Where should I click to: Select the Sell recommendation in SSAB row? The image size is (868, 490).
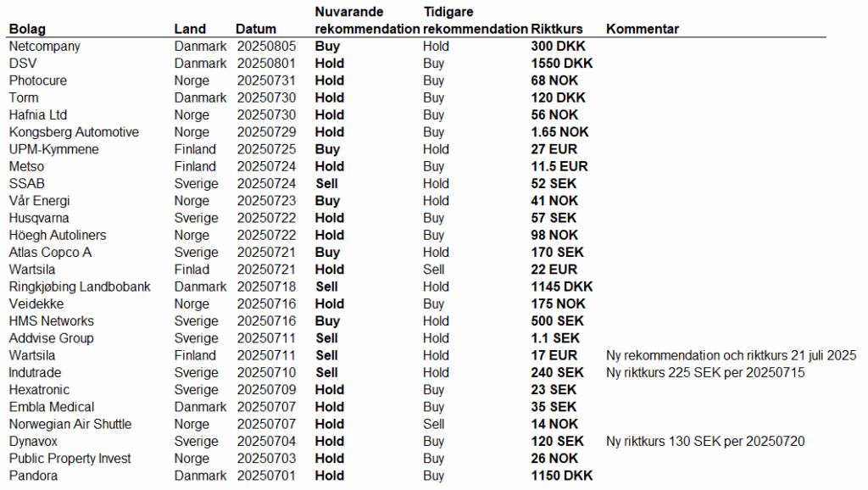(326, 184)
